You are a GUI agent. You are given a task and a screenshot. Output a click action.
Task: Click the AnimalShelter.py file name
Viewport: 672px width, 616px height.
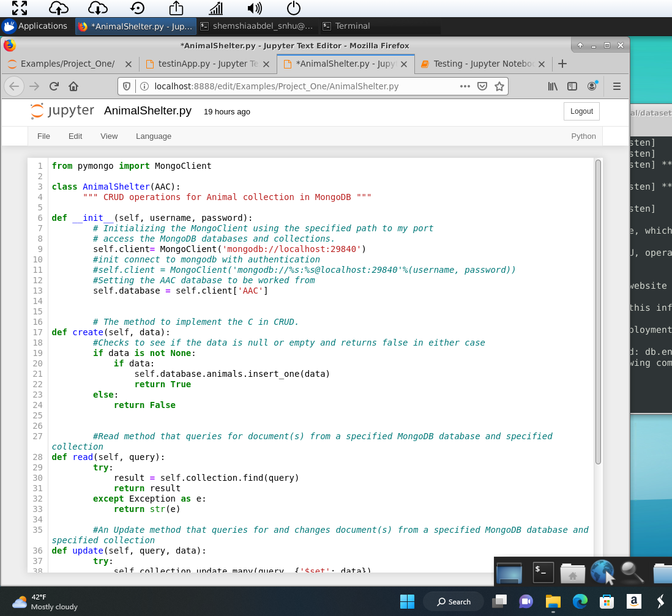click(x=148, y=111)
